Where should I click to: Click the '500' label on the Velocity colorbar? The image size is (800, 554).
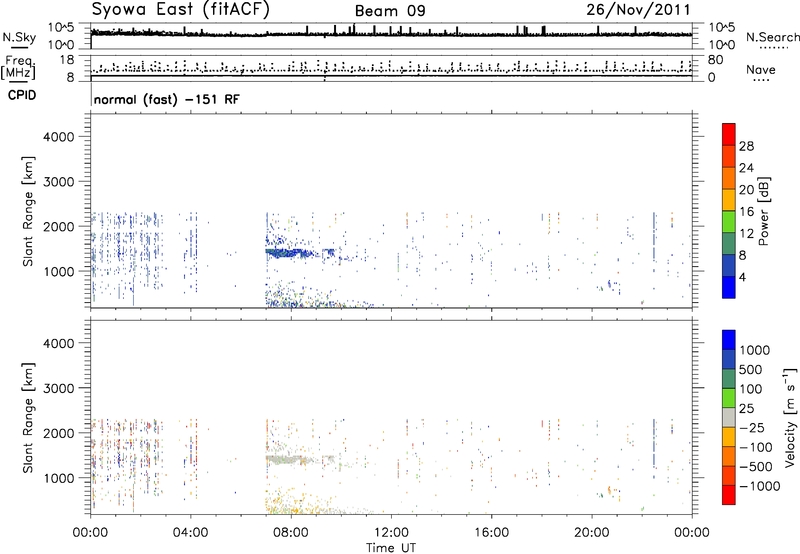(x=751, y=369)
